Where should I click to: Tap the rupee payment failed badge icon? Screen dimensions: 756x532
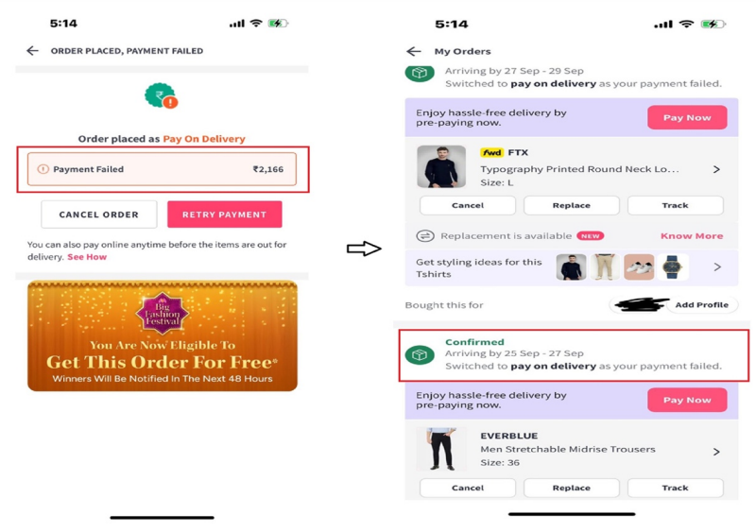click(x=162, y=96)
